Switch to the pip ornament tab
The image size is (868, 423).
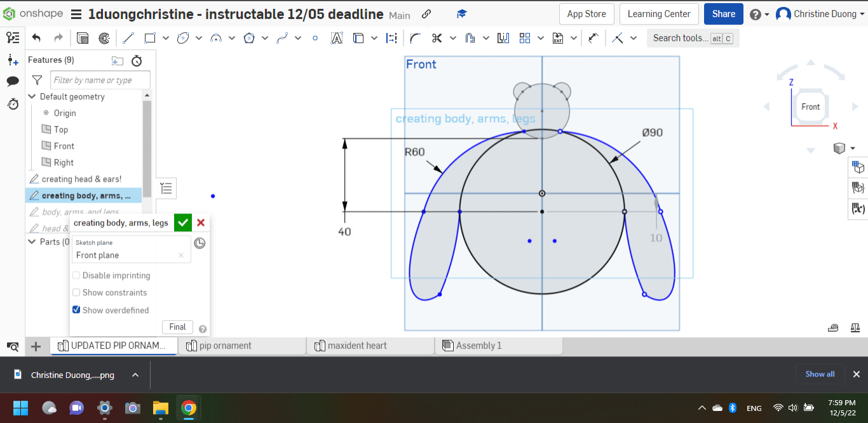(x=241, y=346)
